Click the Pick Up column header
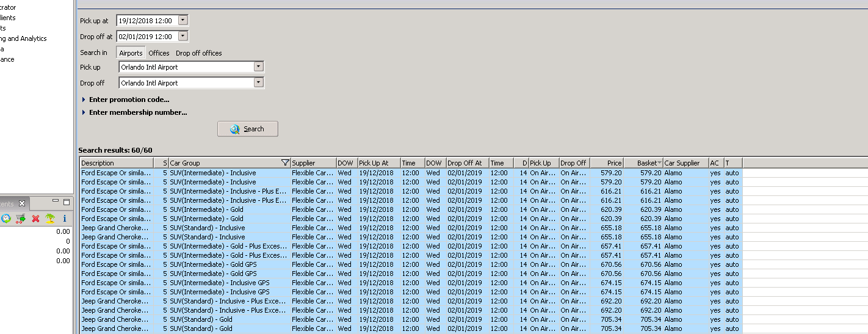This screenshot has height=334, width=868. coord(544,163)
